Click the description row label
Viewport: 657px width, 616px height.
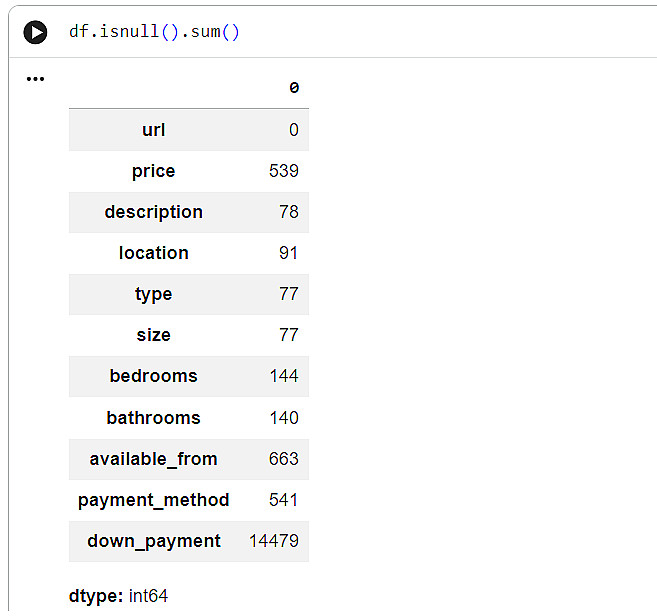click(x=153, y=212)
